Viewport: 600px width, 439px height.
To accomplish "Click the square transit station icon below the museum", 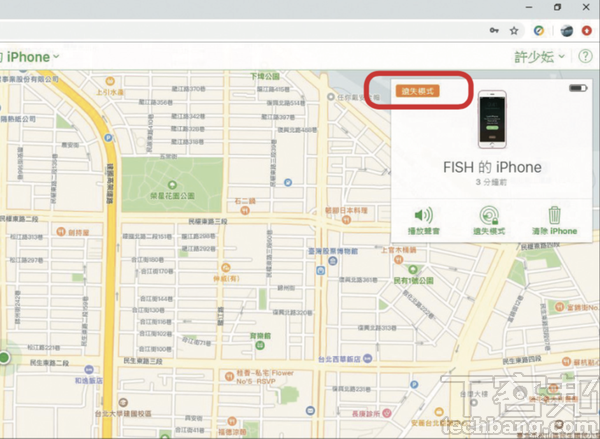I will coord(321,271).
